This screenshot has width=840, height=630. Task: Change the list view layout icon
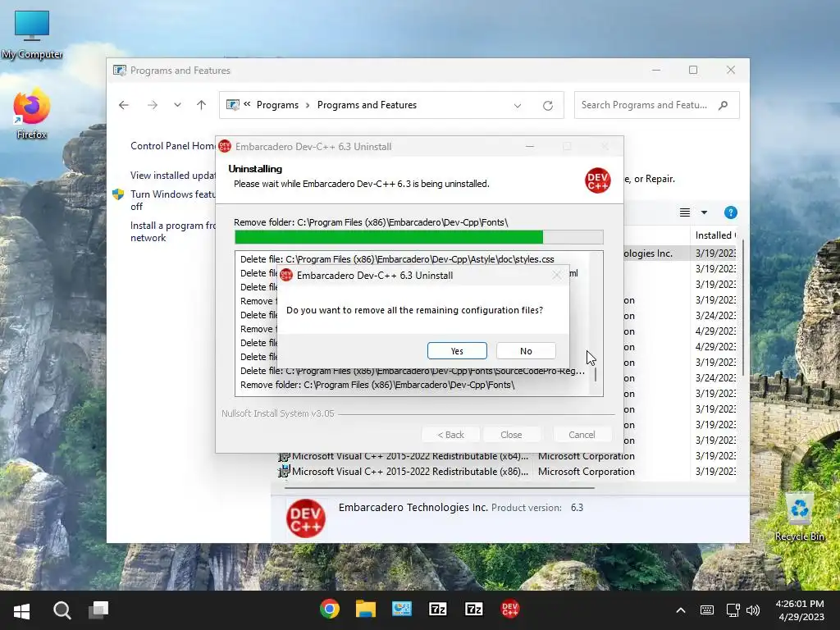coord(685,212)
